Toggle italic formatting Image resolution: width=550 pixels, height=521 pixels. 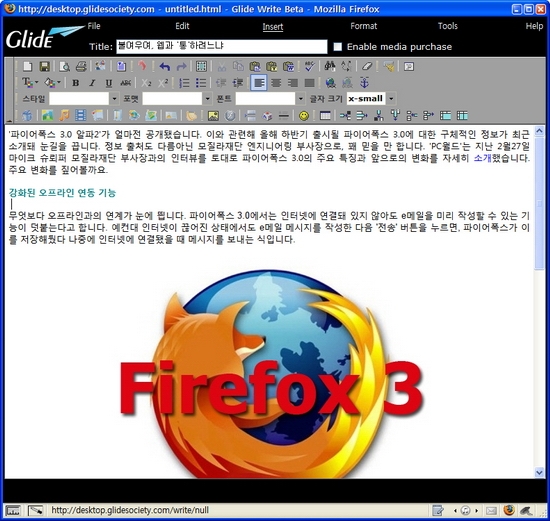coord(92,83)
